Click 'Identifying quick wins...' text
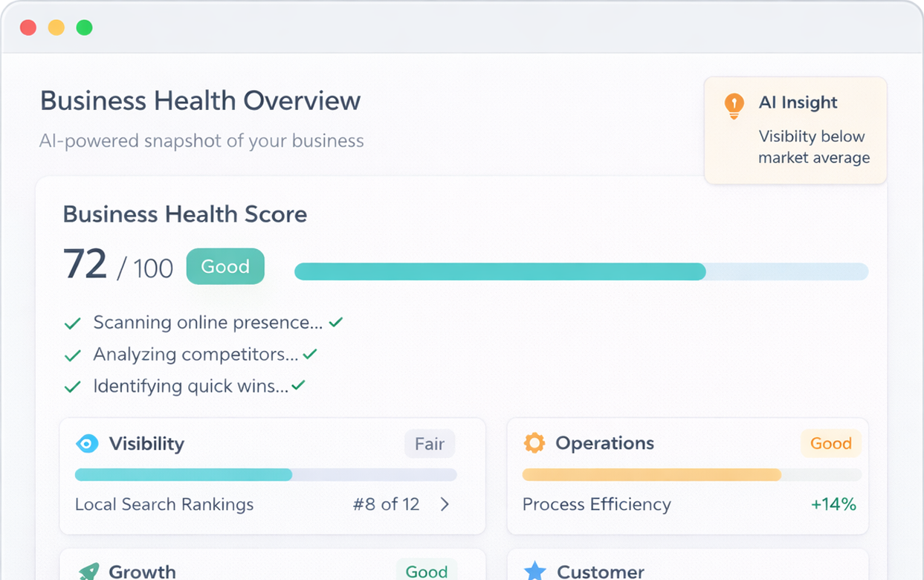This screenshot has height=580, width=924. click(191, 387)
